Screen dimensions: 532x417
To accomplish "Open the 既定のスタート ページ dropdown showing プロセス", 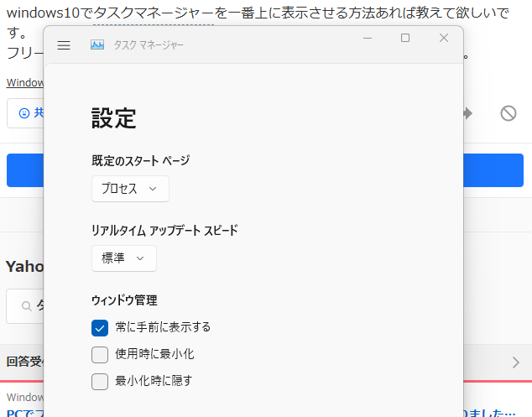I will tap(130, 189).
